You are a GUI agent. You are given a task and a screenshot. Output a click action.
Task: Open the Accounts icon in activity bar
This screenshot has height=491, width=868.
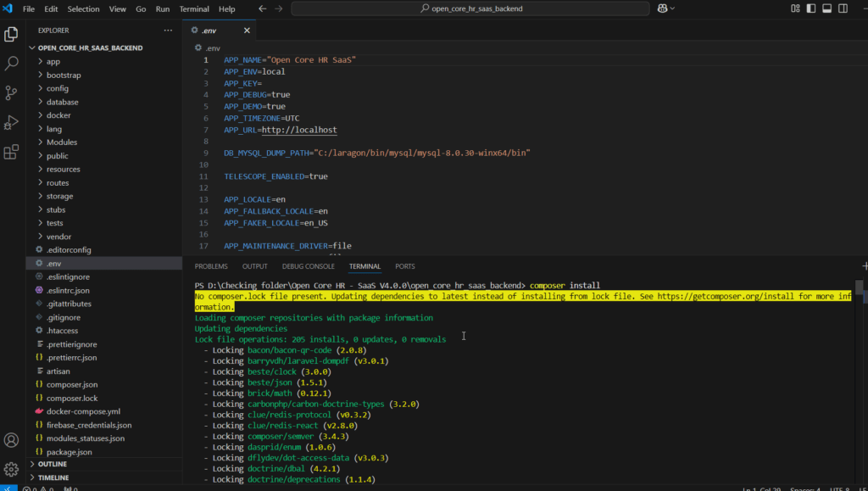(x=11, y=440)
